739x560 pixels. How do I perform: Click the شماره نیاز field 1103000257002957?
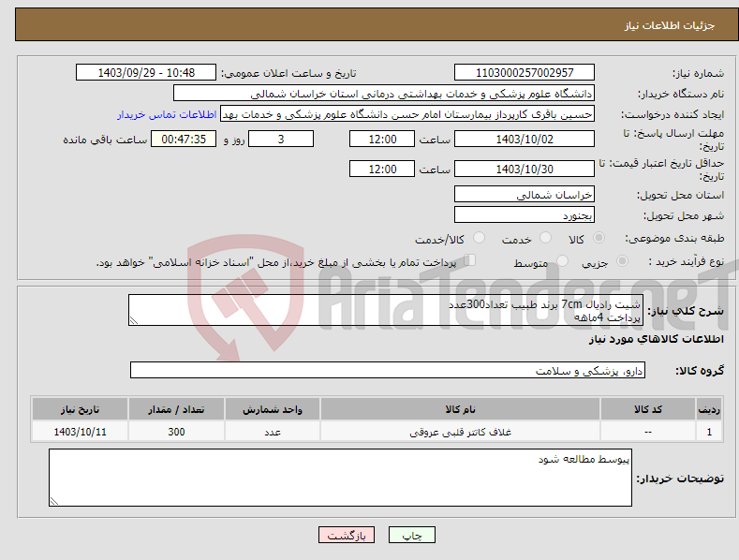point(525,73)
